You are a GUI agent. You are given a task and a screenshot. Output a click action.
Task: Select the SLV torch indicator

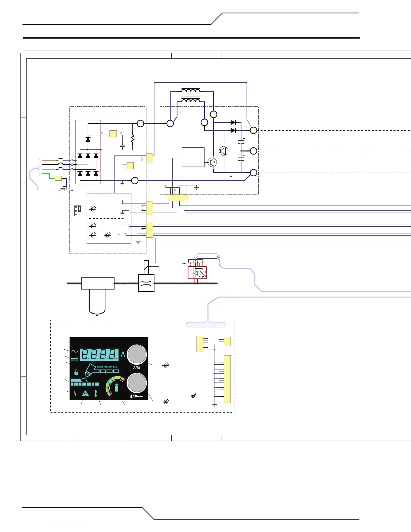tap(115, 367)
